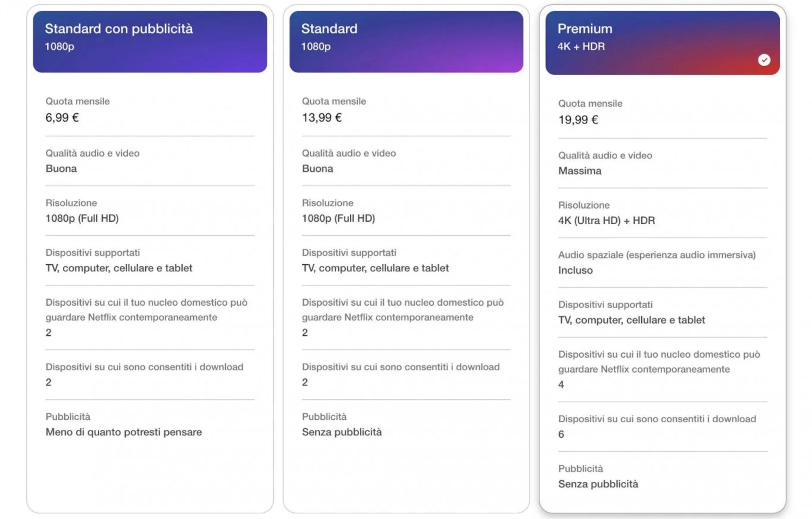Click Meno di quanto potresti pensare text
812x519 pixels.
[124, 432]
